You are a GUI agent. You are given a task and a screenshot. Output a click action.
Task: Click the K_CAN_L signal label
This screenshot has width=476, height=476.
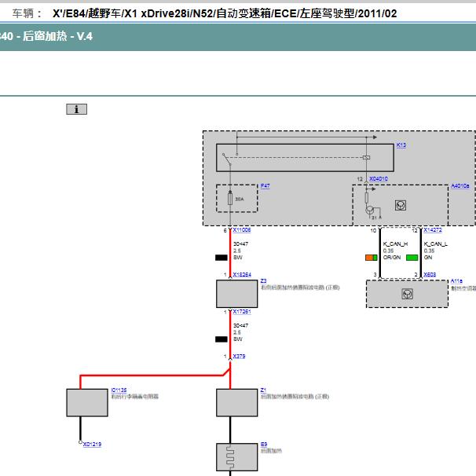tap(436, 243)
